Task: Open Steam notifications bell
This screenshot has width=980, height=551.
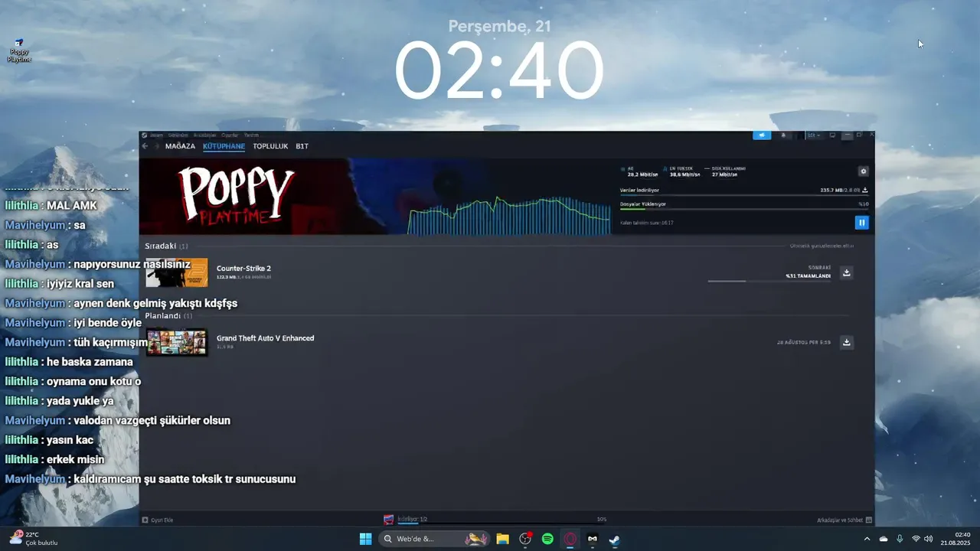Action: [783, 135]
